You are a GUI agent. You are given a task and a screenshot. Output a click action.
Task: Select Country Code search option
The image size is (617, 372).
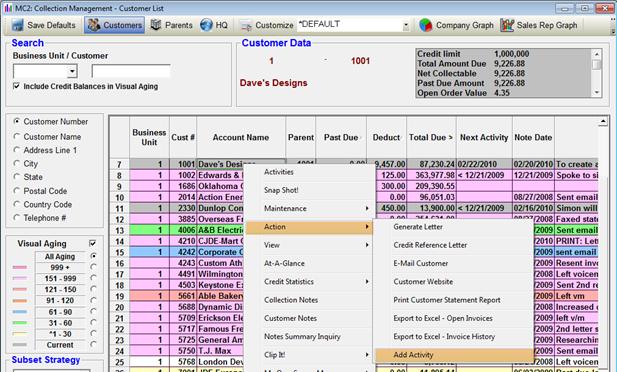[16, 204]
